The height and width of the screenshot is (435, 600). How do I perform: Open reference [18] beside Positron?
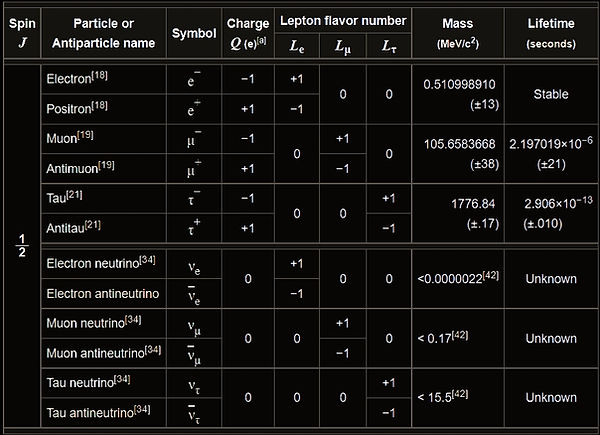(x=99, y=105)
